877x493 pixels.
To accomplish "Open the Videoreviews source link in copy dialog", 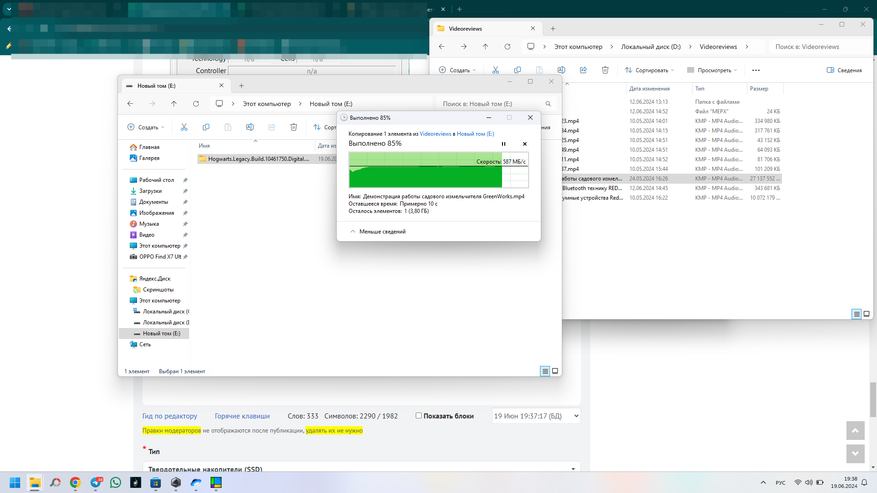I will click(435, 134).
